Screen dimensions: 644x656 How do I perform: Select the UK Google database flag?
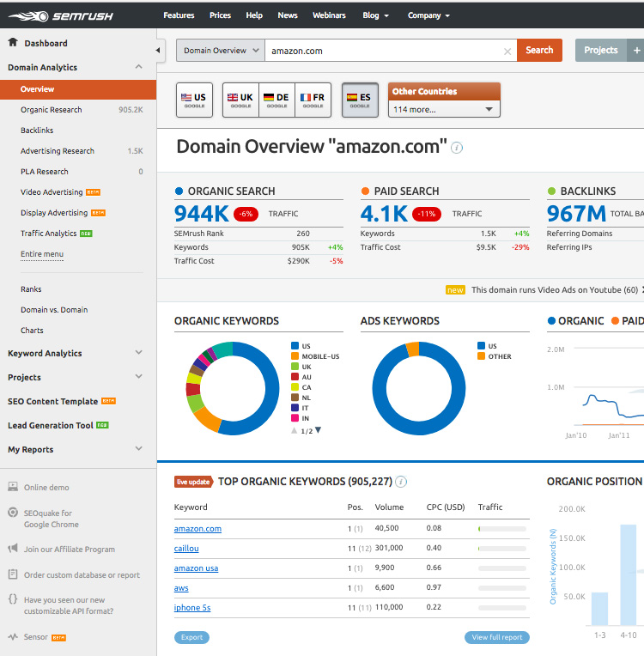[240, 100]
